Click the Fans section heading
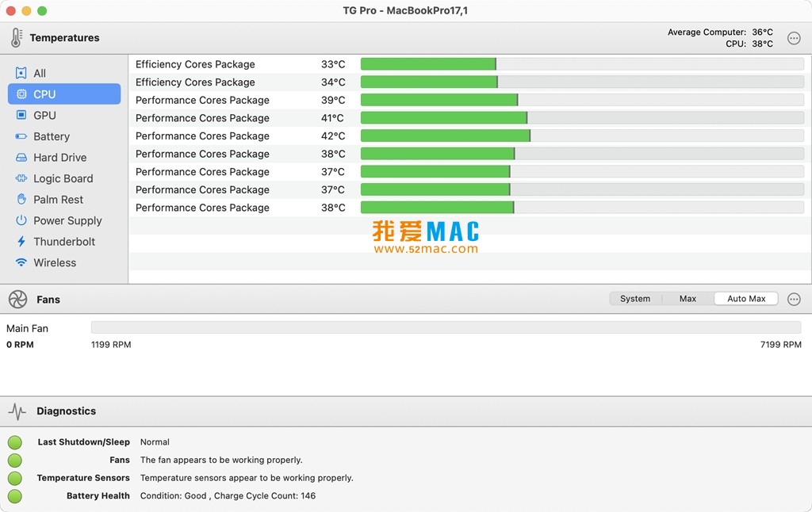 (48, 300)
